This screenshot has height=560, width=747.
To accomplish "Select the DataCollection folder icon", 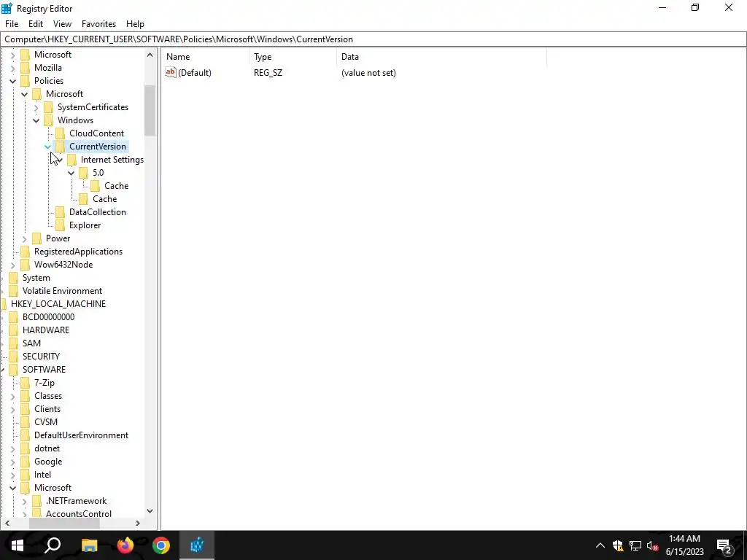I will [60, 212].
